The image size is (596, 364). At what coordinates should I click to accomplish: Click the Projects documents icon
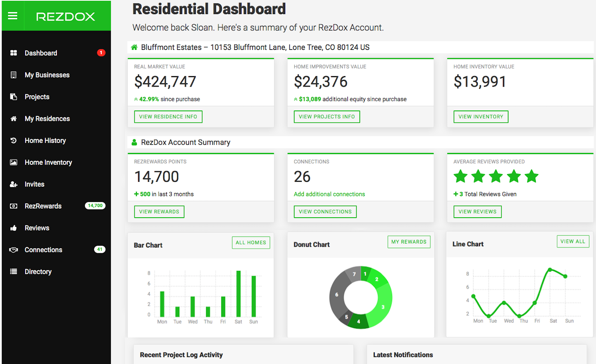pos(14,96)
